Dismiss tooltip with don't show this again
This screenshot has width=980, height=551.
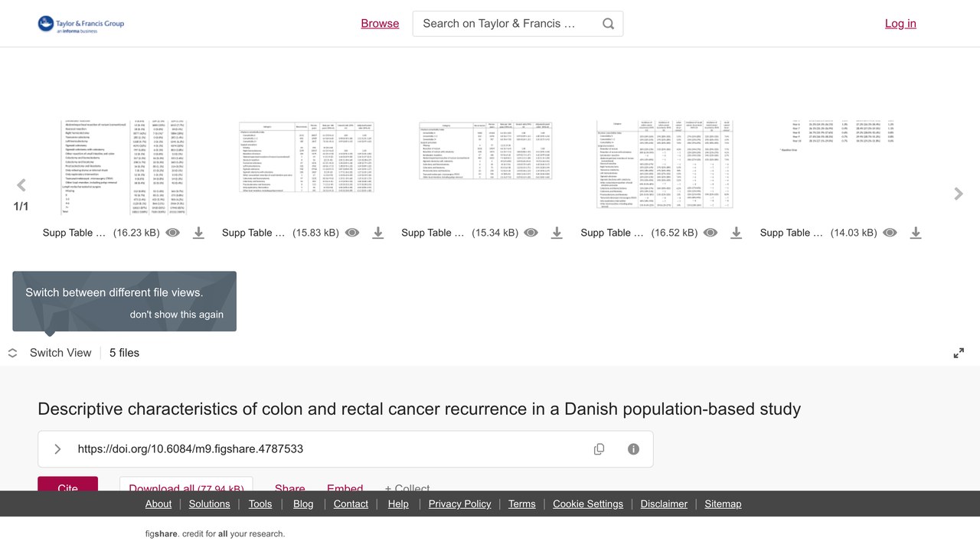pyautogui.click(x=177, y=315)
